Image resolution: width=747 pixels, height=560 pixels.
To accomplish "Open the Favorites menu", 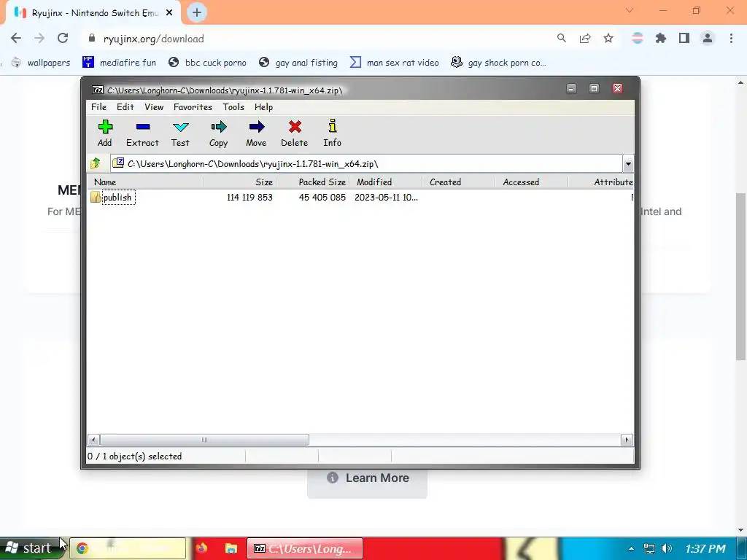I will point(193,107).
